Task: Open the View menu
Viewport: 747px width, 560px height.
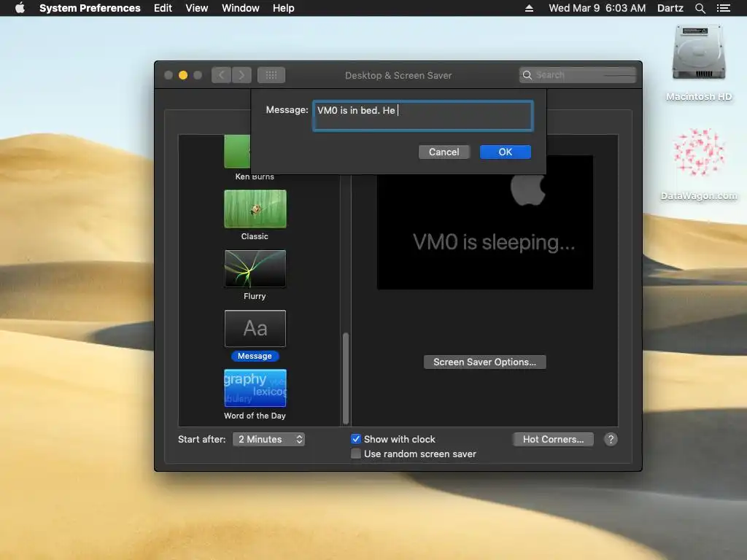Action: click(x=197, y=8)
